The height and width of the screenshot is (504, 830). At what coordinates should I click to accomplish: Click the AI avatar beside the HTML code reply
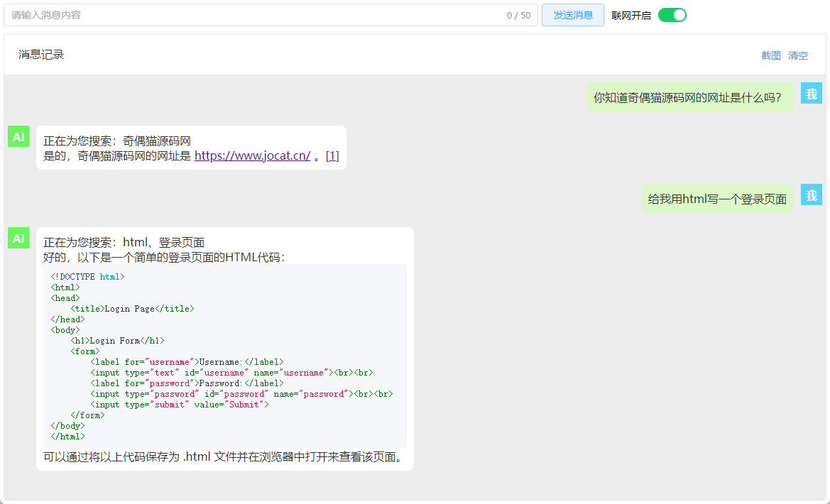click(x=18, y=239)
